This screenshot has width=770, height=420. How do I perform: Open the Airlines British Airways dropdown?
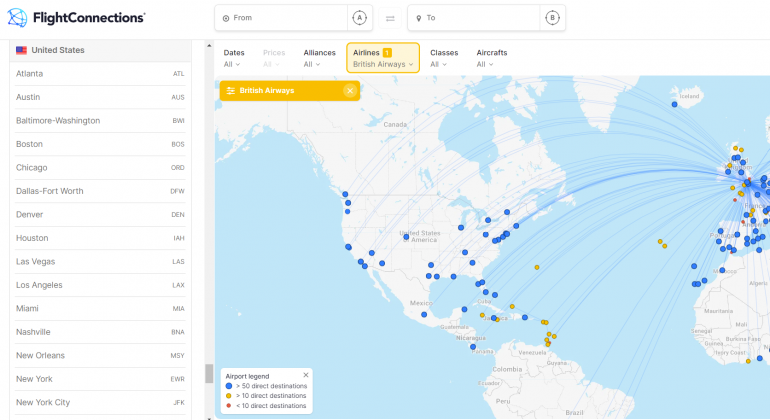(x=383, y=58)
